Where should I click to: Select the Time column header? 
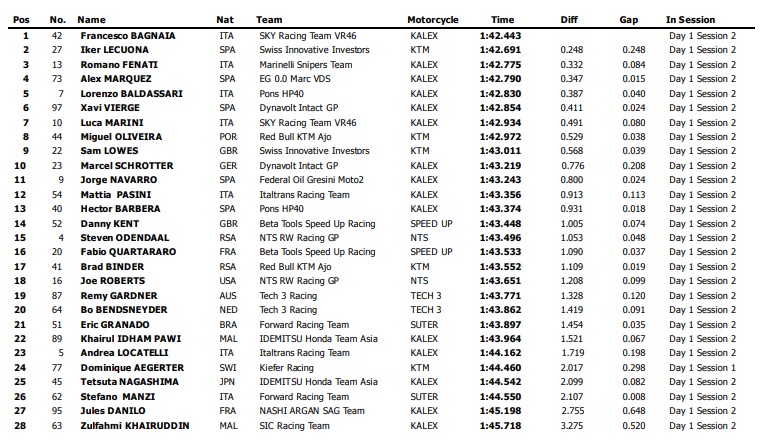(x=503, y=20)
